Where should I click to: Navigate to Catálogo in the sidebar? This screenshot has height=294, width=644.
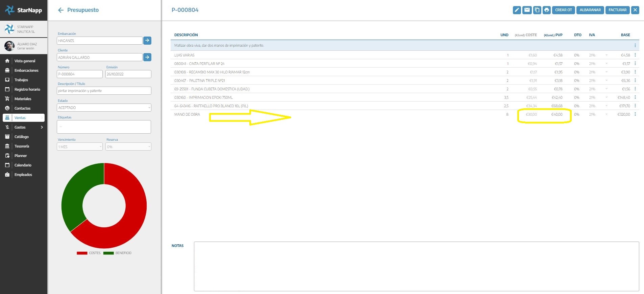(x=22, y=137)
